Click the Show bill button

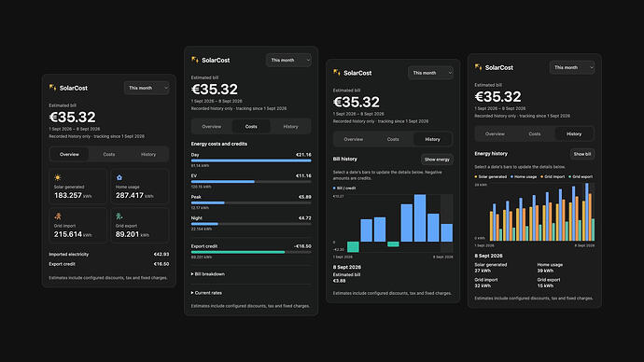click(582, 154)
